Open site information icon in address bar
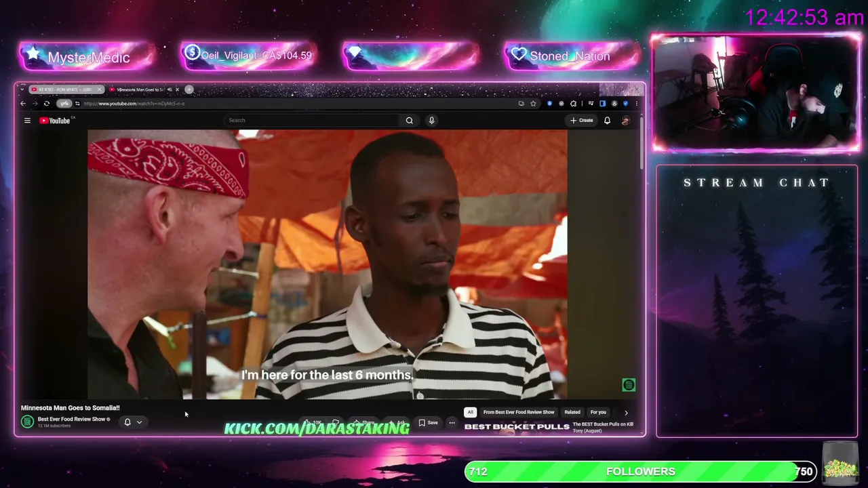 (x=77, y=104)
